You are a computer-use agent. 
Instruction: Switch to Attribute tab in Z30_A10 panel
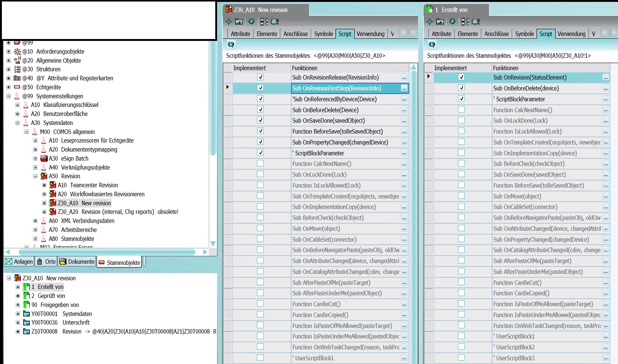click(x=240, y=34)
